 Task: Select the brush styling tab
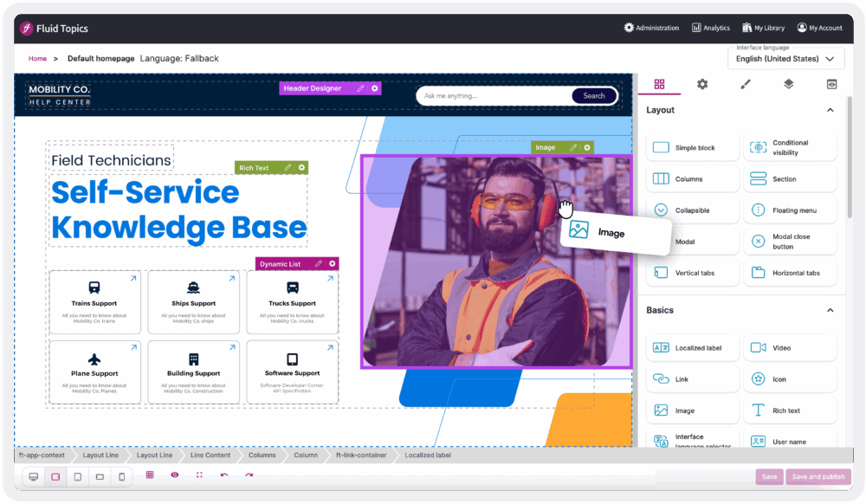[745, 84]
